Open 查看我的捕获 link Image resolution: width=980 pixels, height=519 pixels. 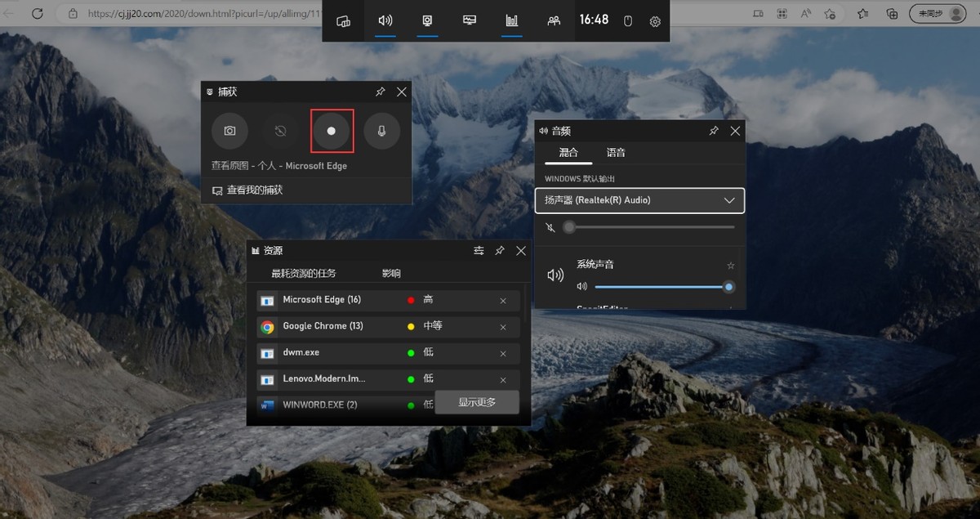click(255, 190)
